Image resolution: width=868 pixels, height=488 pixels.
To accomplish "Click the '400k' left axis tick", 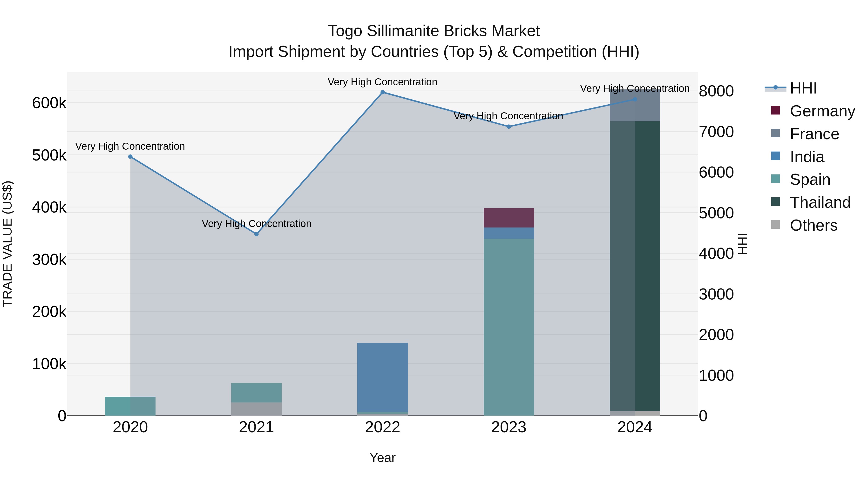I will tap(49, 207).
